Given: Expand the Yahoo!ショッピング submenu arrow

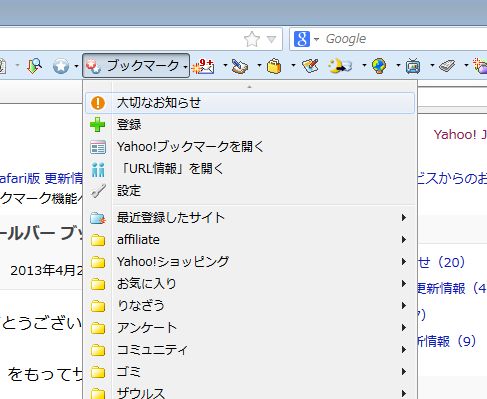Looking at the screenshot, I should 404,262.
